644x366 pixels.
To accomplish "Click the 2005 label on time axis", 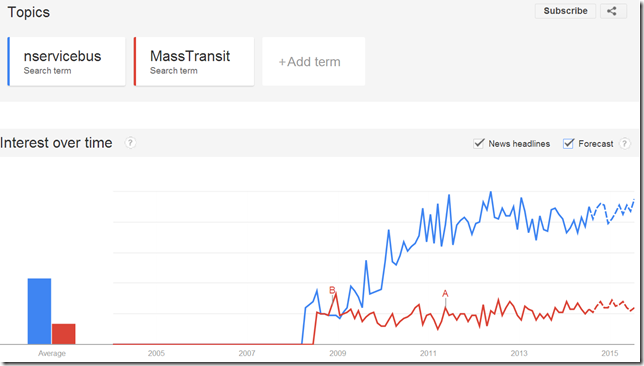I will point(156,353).
